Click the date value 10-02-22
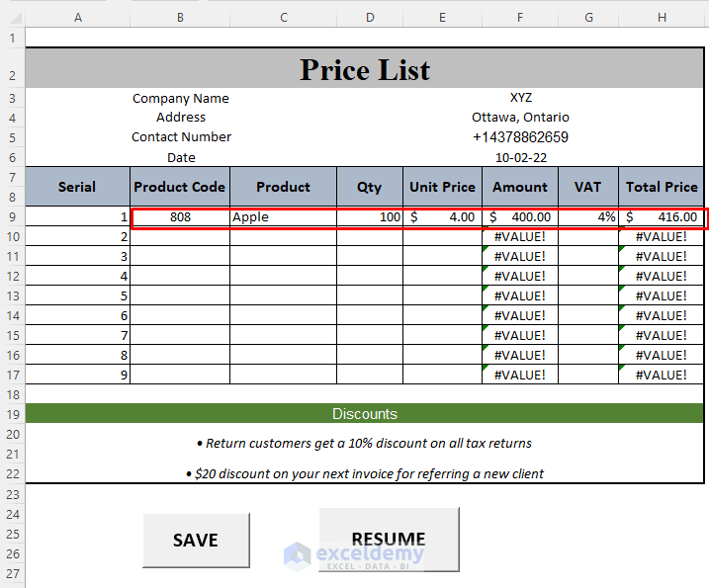 (x=521, y=158)
